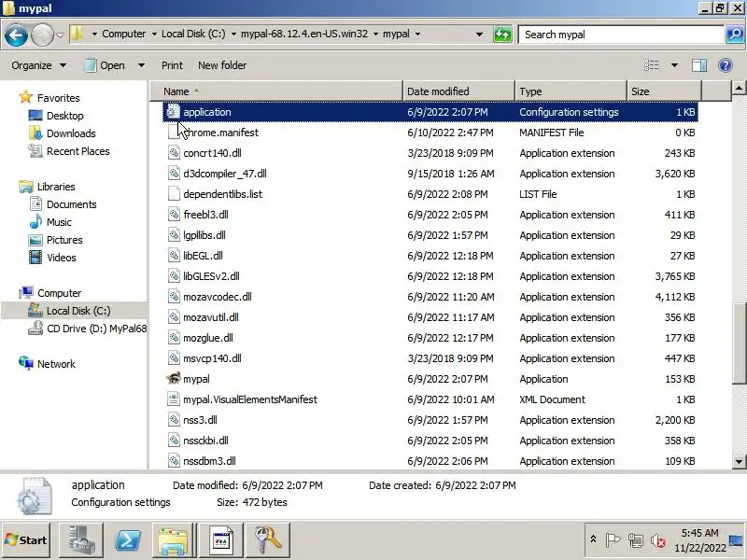Select the concrt140.dll file icon
Image resolution: width=747 pixels, height=560 pixels.
point(174,153)
